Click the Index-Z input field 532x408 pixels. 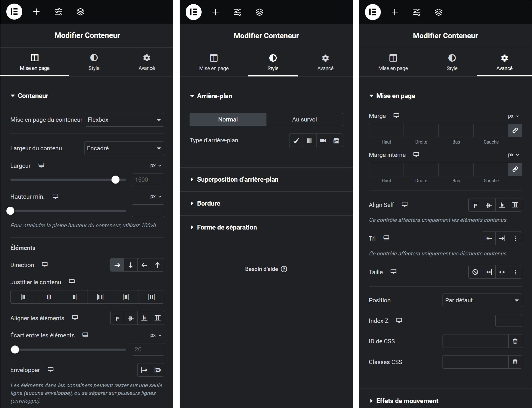pyautogui.click(x=508, y=321)
